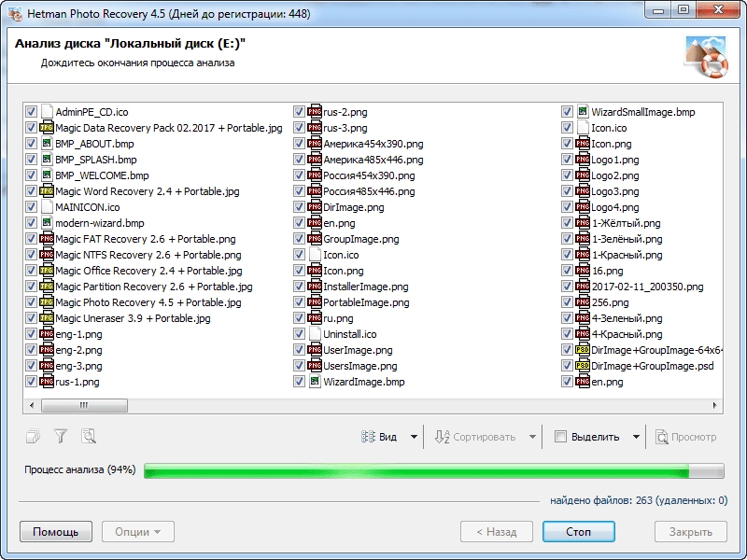Click the Logo1.png file icon

[x=582, y=160]
